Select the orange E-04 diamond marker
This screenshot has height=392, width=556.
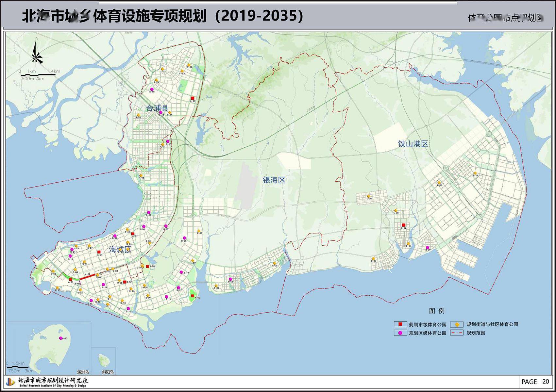[x=216, y=286]
